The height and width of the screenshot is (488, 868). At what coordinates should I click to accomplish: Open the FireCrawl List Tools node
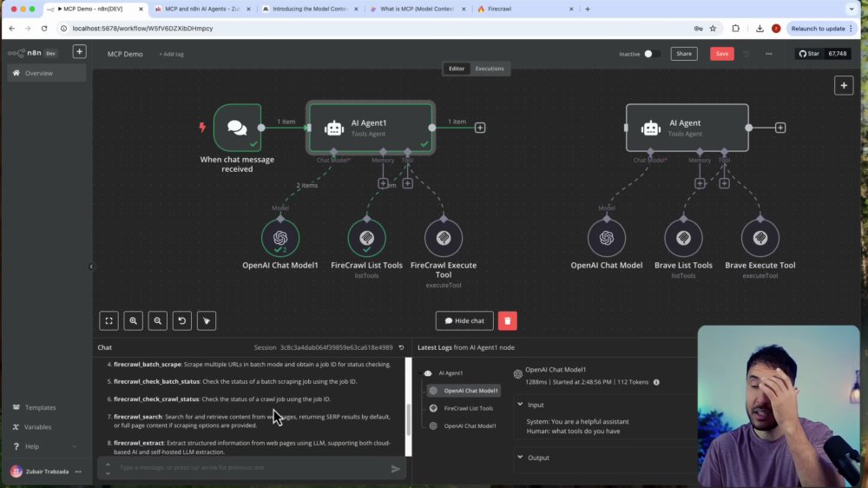[366, 238]
